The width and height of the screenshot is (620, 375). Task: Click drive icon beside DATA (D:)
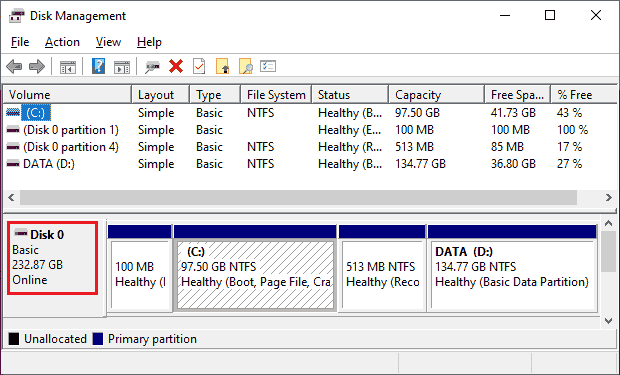point(13,164)
